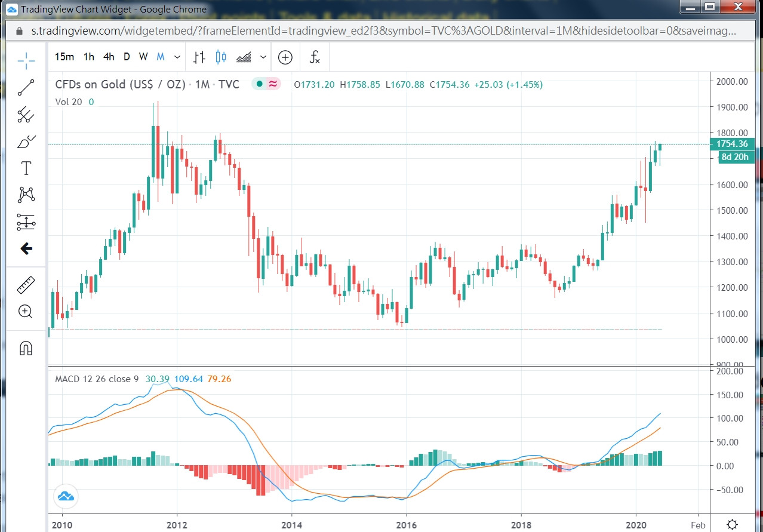Select the text annotation tool

pyautogui.click(x=26, y=168)
